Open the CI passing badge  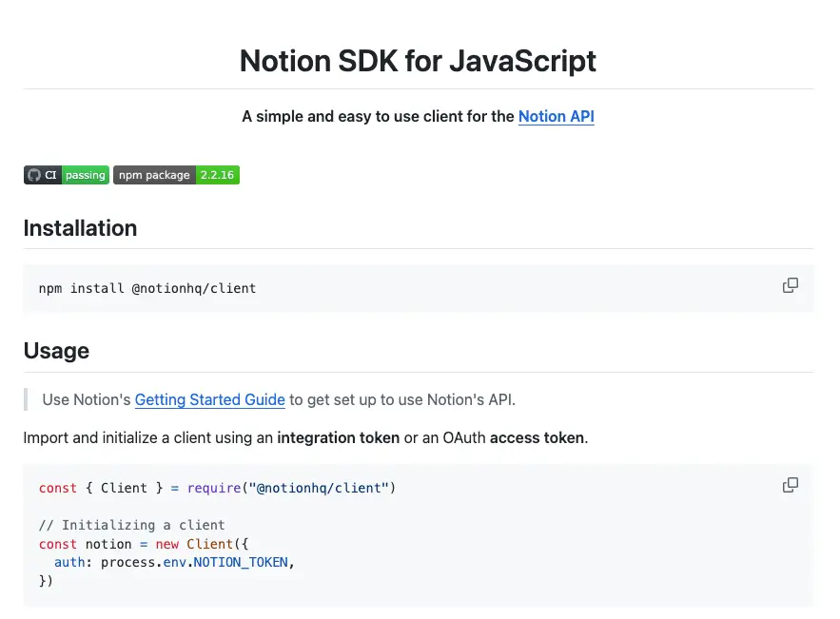[67, 175]
